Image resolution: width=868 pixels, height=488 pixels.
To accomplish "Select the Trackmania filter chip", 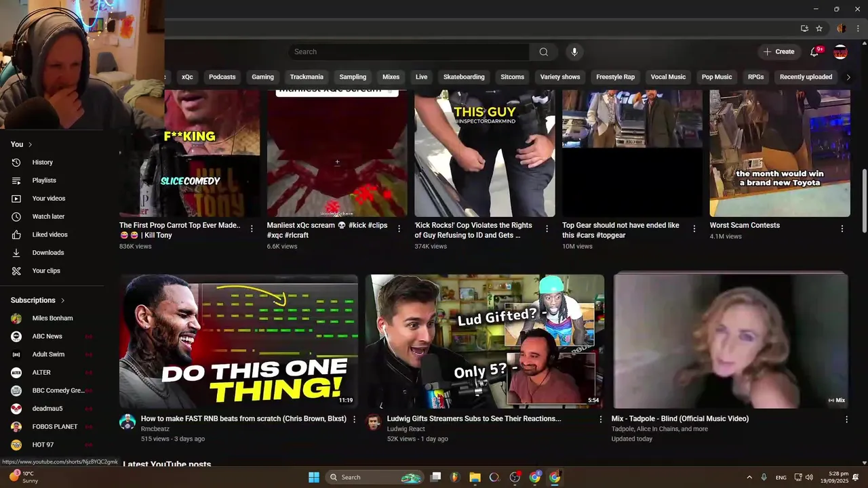I will (x=307, y=77).
